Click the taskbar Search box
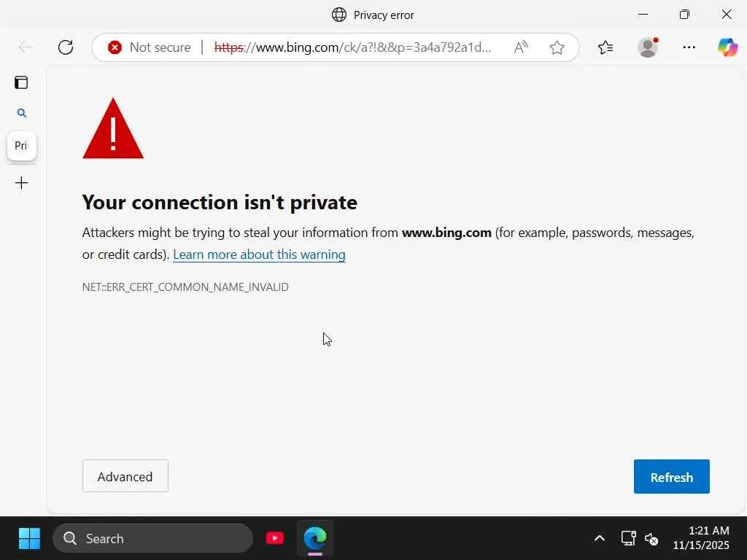The image size is (747, 560). point(153,539)
